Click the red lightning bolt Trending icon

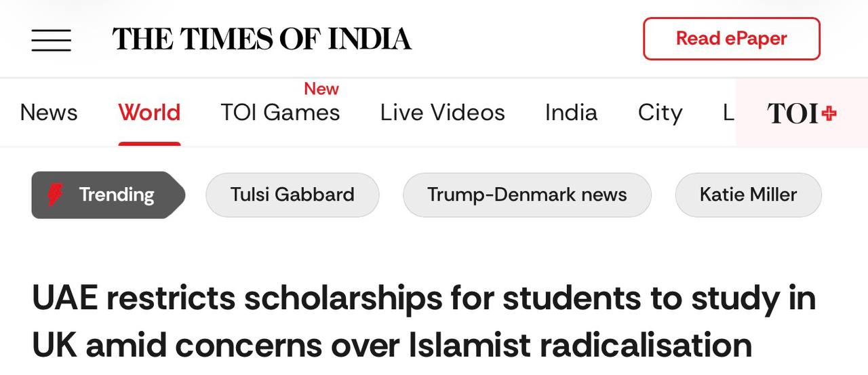point(55,195)
